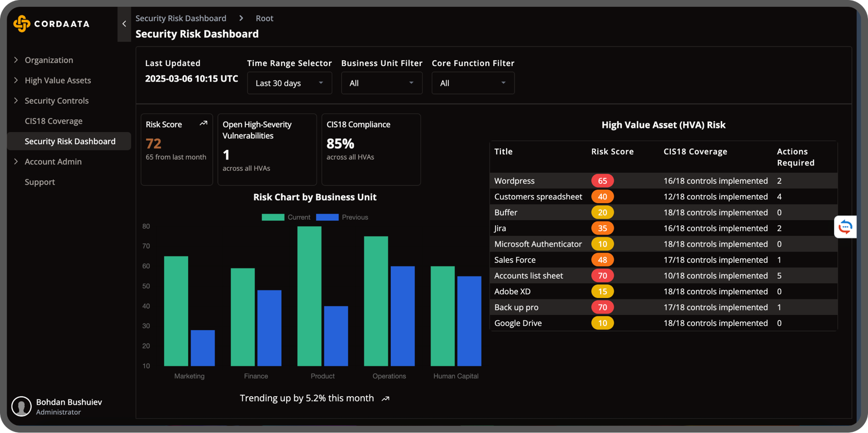Expand the Security Controls section
The width and height of the screenshot is (868, 433).
[56, 100]
